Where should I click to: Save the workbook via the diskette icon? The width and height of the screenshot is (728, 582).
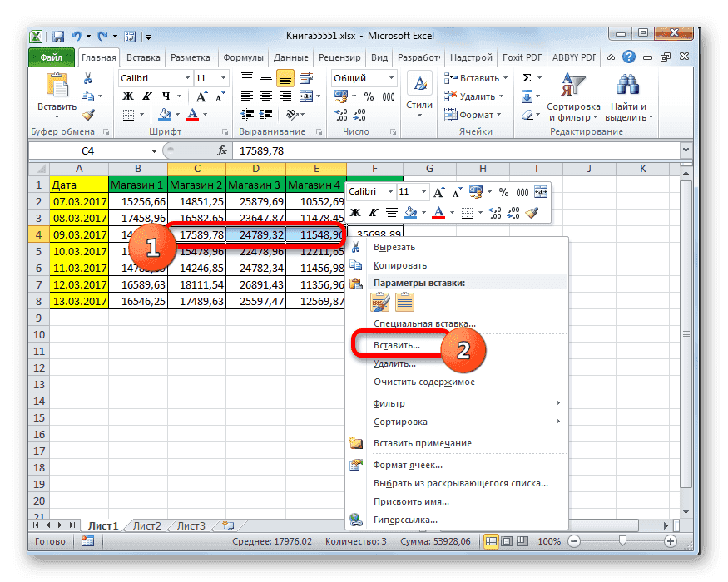[x=57, y=36]
